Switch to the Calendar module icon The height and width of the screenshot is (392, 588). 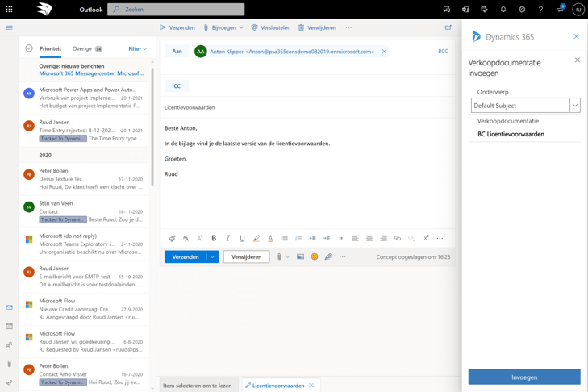coord(10,326)
